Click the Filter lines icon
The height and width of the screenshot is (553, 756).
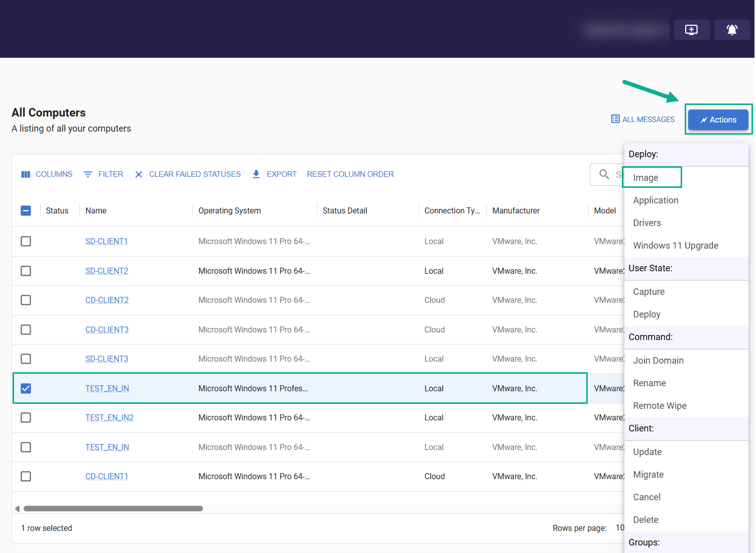point(88,174)
